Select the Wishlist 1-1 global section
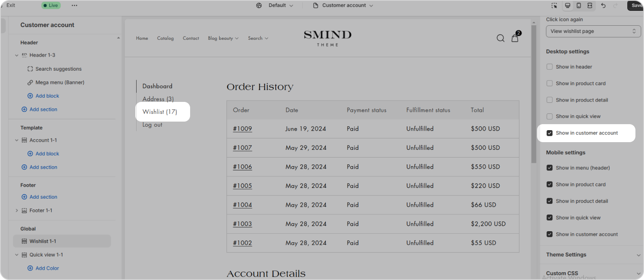Screen dimensions: 644x280 [x=42, y=241]
